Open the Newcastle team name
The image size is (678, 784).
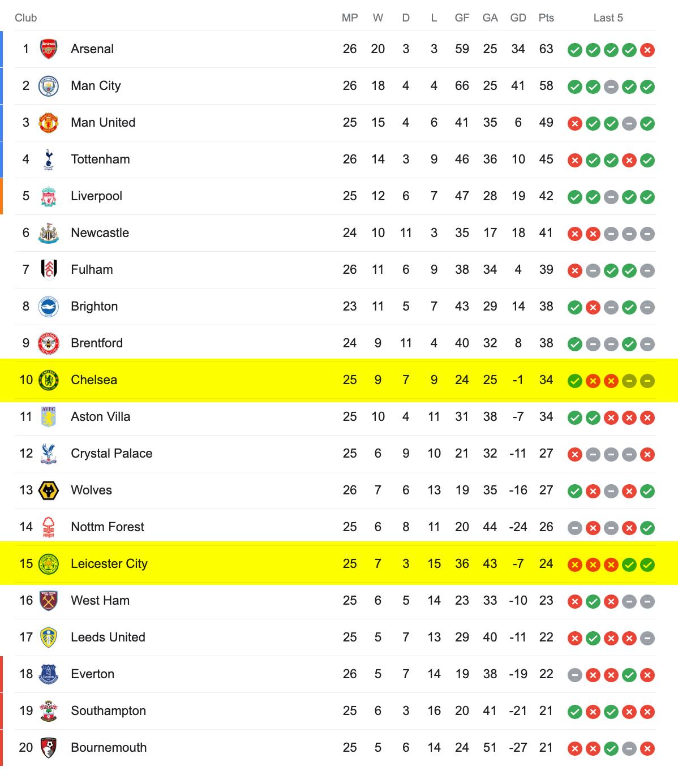point(100,232)
